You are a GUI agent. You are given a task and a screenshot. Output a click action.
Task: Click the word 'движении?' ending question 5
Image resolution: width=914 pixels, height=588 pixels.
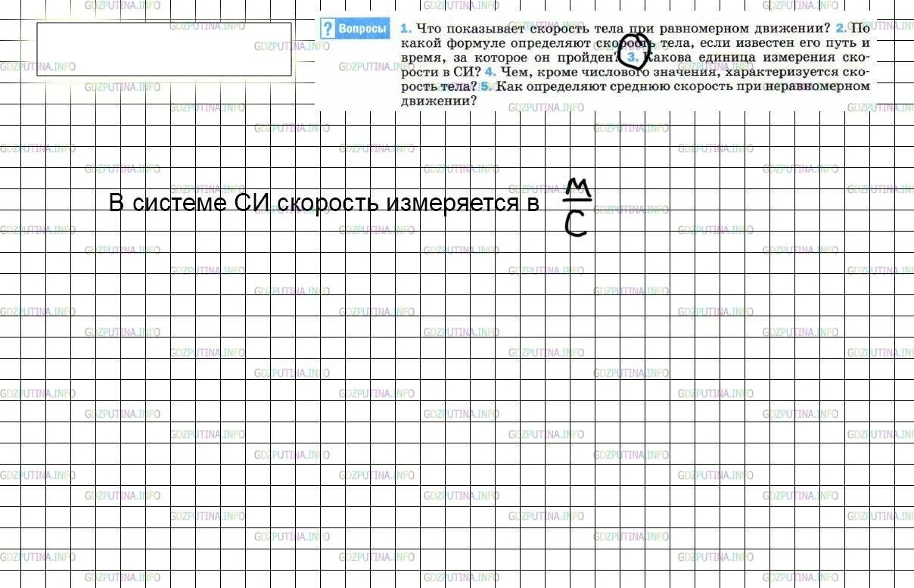439,101
